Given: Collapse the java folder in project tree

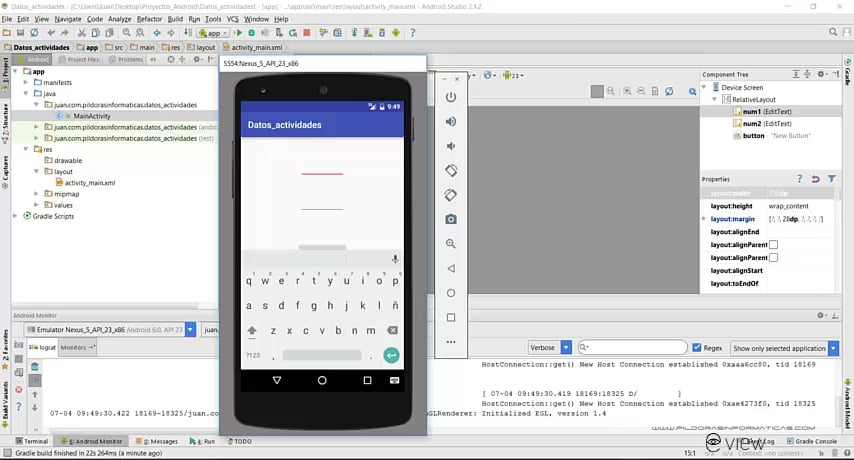Looking at the screenshot, I should pos(26,94).
